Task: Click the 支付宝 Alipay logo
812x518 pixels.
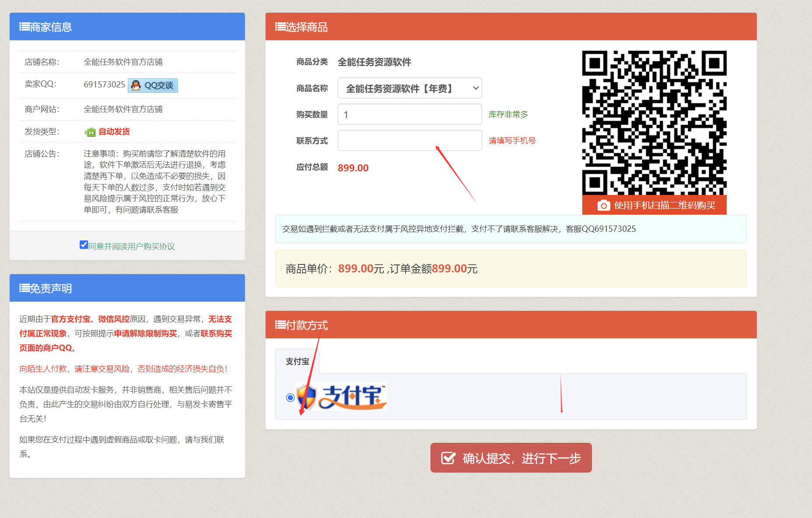Action: (x=341, y=397)
